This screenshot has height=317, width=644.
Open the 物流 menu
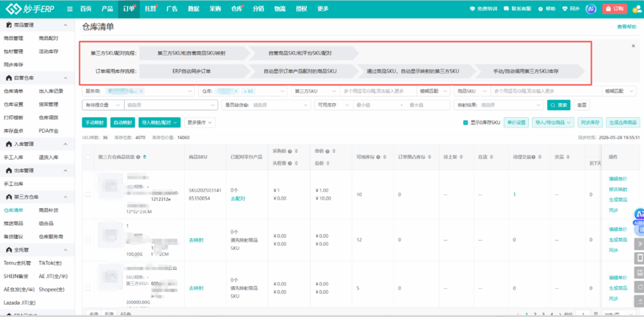click(x=280, y=9)
